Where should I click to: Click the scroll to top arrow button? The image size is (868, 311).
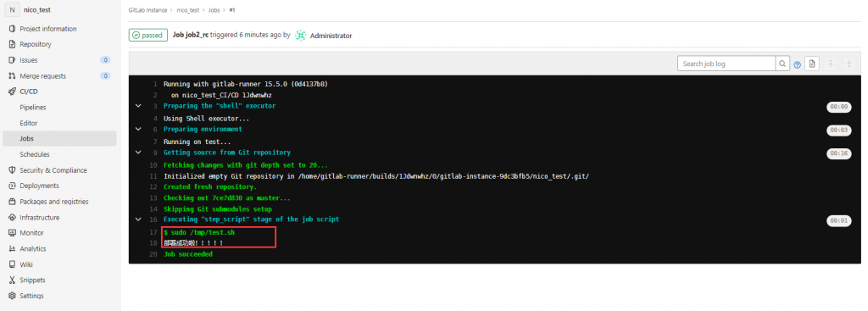click(831, 64)
